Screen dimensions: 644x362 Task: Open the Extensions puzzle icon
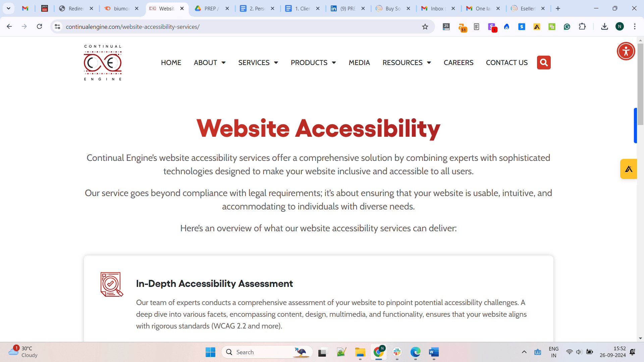pos(582,26)
